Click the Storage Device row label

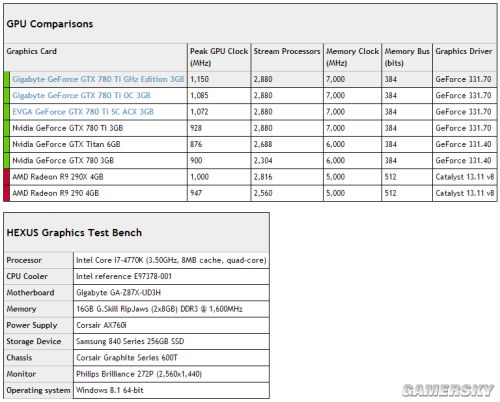[x=34, y=342]
